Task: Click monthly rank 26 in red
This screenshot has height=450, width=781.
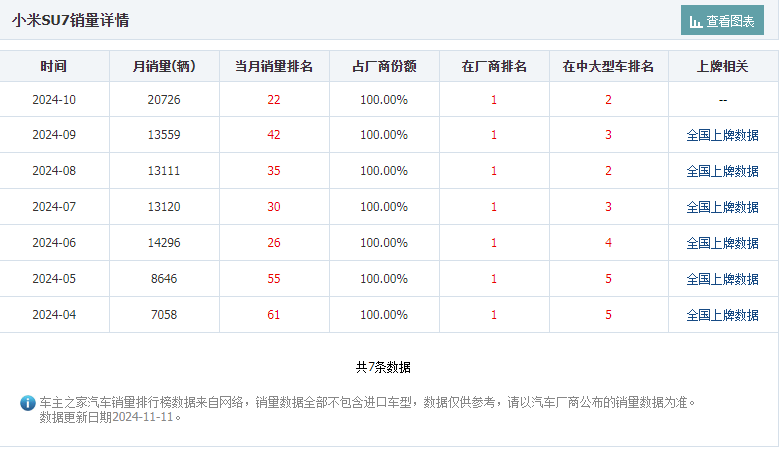Action: pos(274,243)
